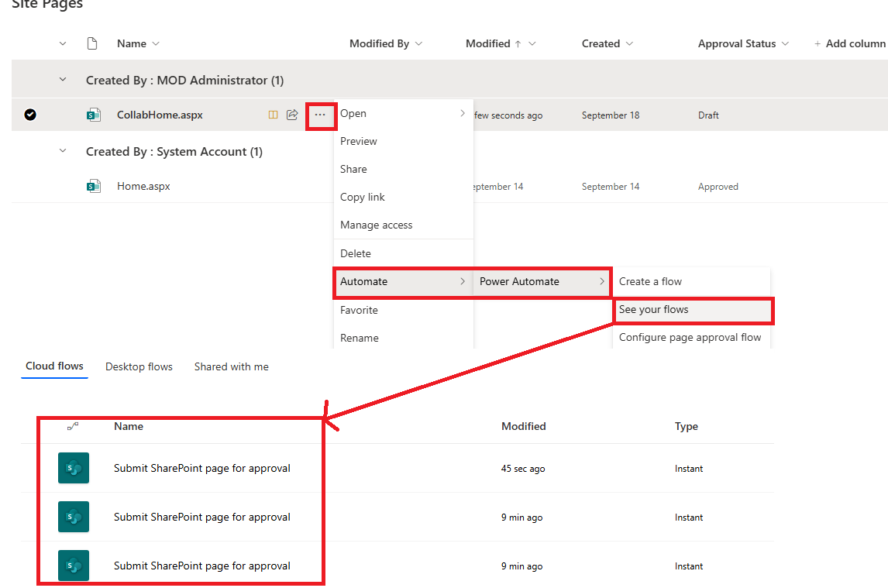Click the yellow split-view icon beside CollabHome.aspx
This screenshot has height=588, width=888.
[273, 114]
